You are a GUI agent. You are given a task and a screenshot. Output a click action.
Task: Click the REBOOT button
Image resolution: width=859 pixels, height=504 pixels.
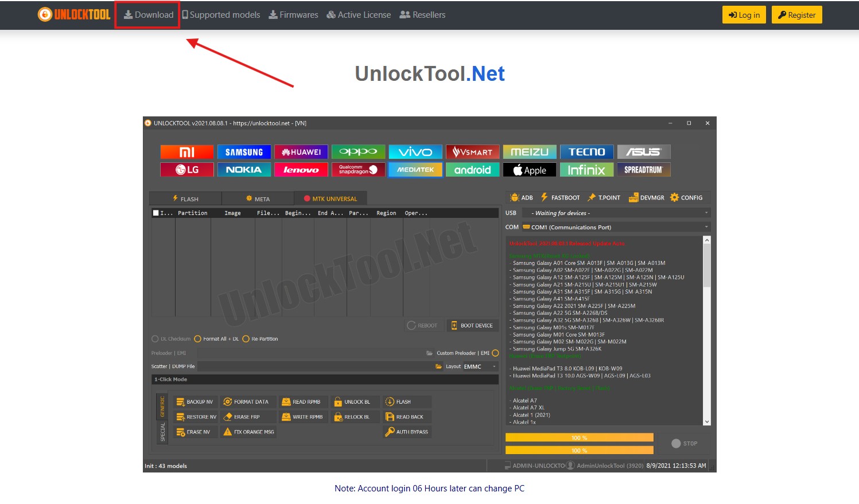coord(422,326)
